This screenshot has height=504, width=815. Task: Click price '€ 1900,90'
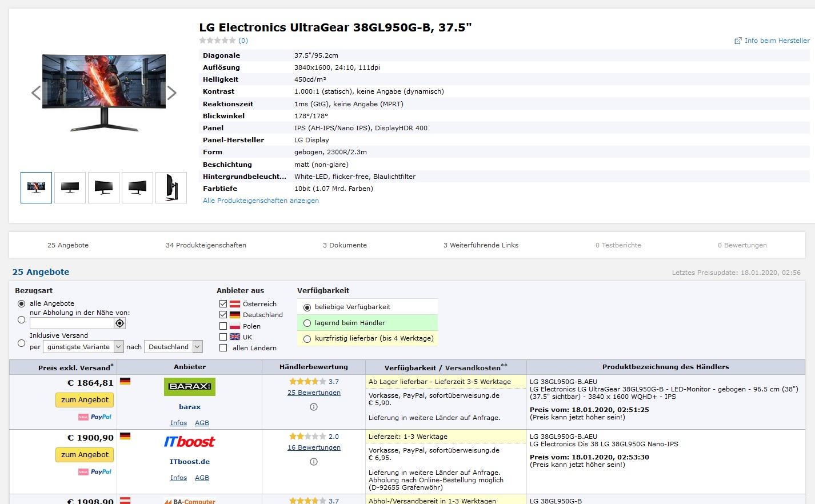tap(90, 438)
